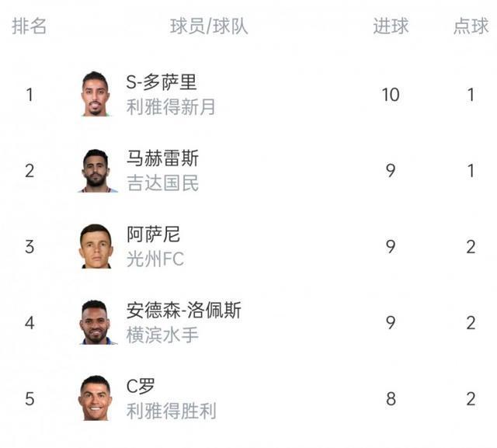
Task: Click C罗's player avatar
Action: tap(96, 398)
